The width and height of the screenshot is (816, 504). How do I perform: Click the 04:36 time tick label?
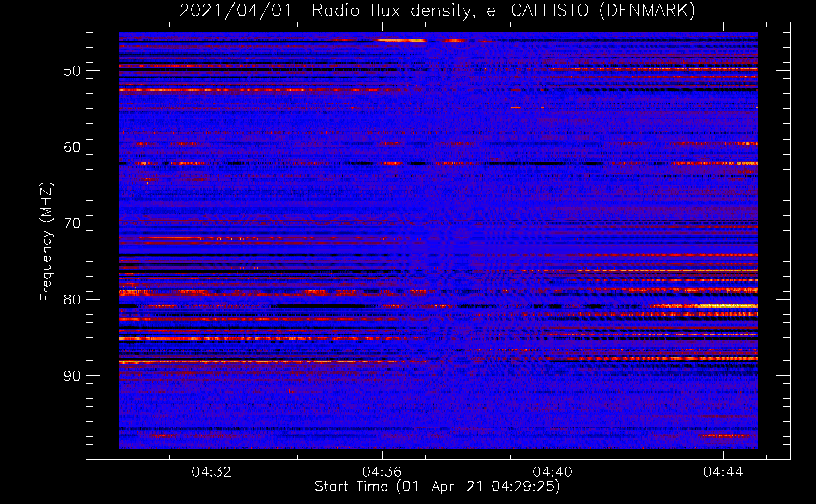coord(382,472)
